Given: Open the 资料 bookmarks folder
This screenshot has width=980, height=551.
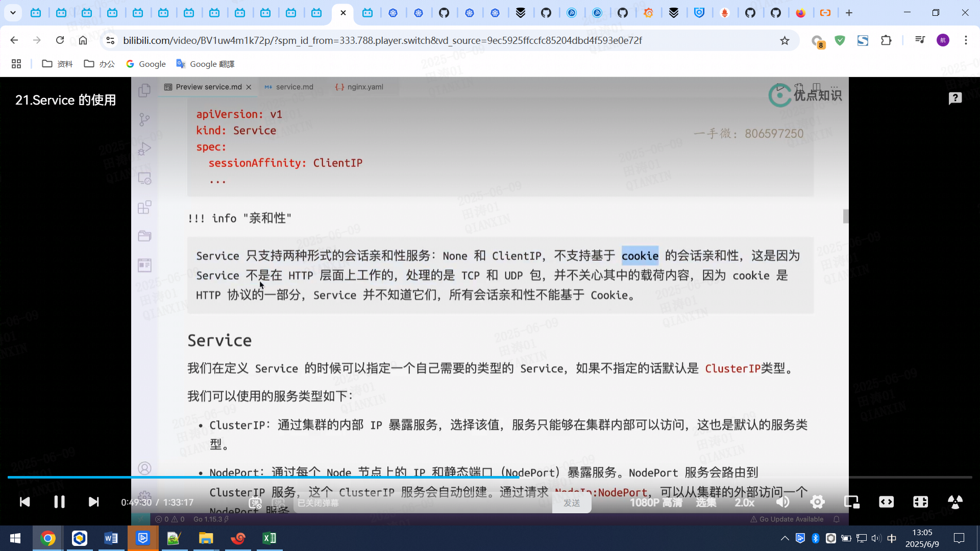Looking at the screenshot, I should pos(57,64).
